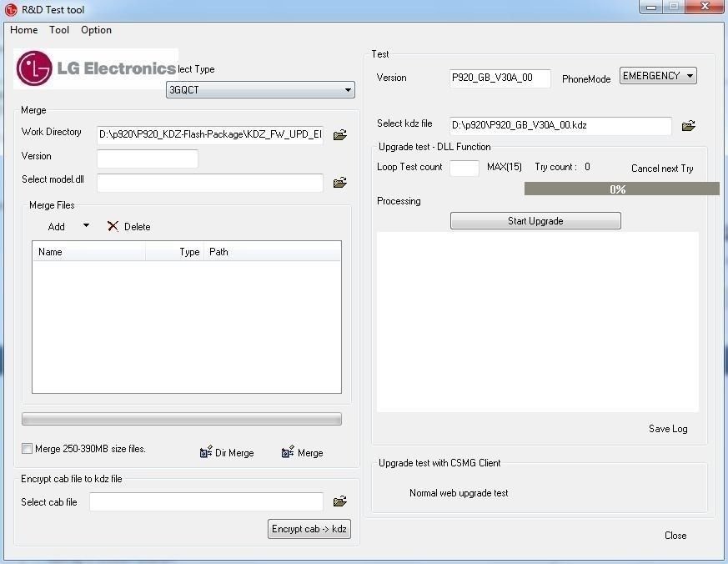
Task: Click the Type column header
Action: point(175,251)
